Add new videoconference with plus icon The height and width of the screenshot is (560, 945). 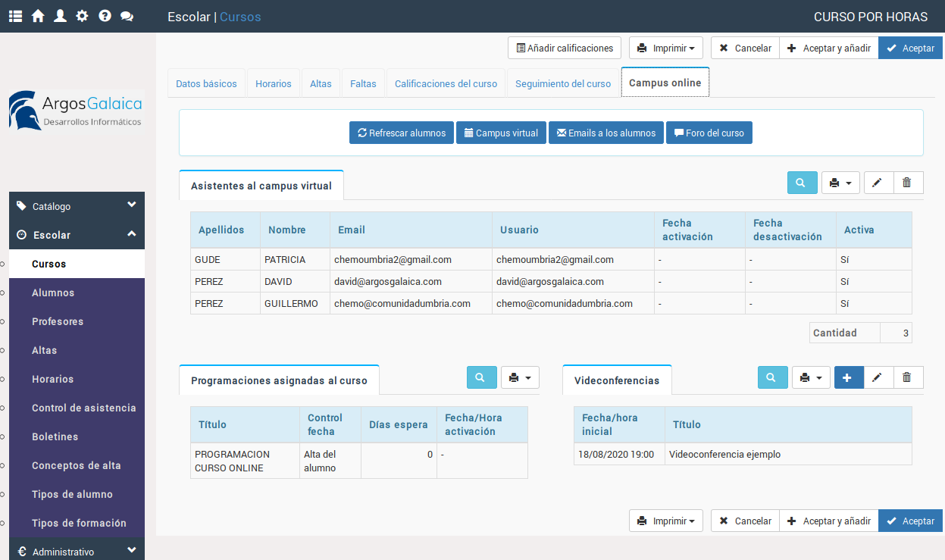(848, 377)
